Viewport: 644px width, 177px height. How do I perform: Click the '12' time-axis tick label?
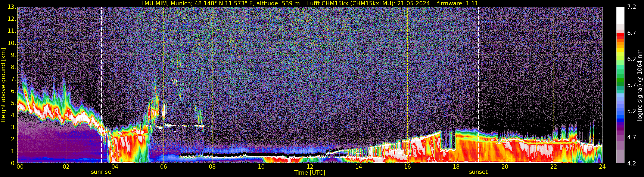[x=310, y=167]
